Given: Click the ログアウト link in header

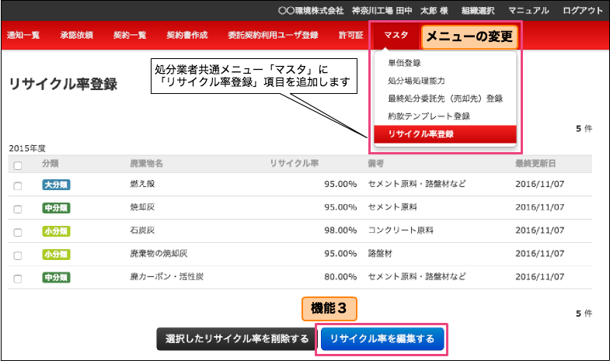Looking at the screenshot, I should [x=582, y=11].
